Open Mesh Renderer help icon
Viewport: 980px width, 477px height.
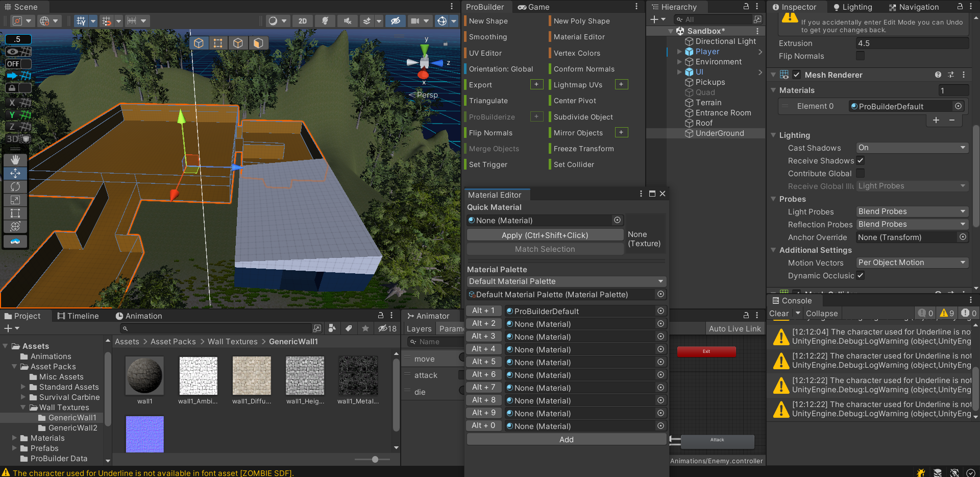pyautogui.click(x=938, y=75)
